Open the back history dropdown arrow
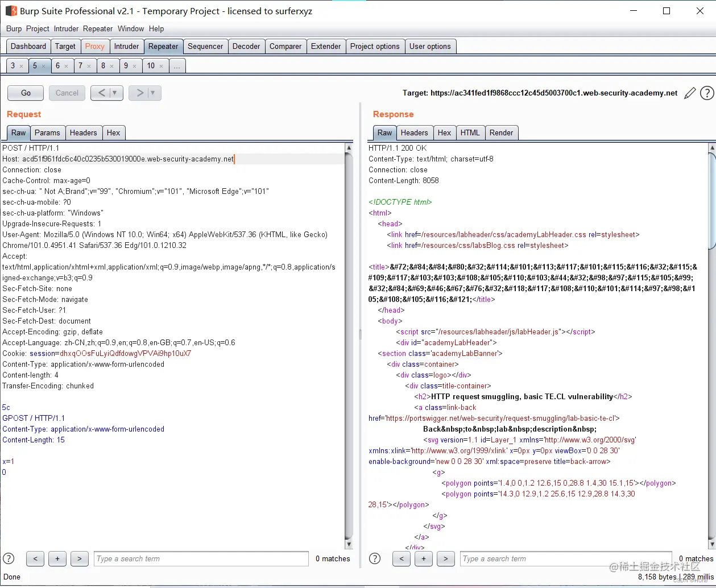The height and width of the screenshot is (588, 716). point(115,93)
